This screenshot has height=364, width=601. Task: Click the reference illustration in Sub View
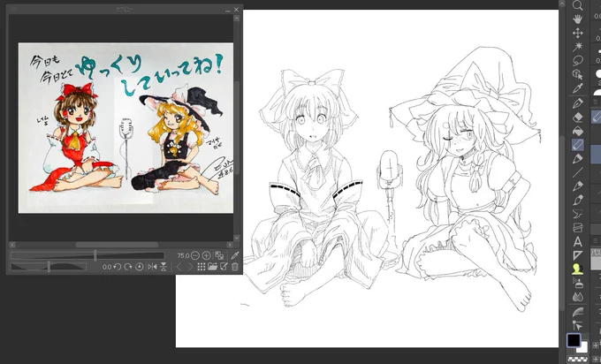click(x=126, y=128)
